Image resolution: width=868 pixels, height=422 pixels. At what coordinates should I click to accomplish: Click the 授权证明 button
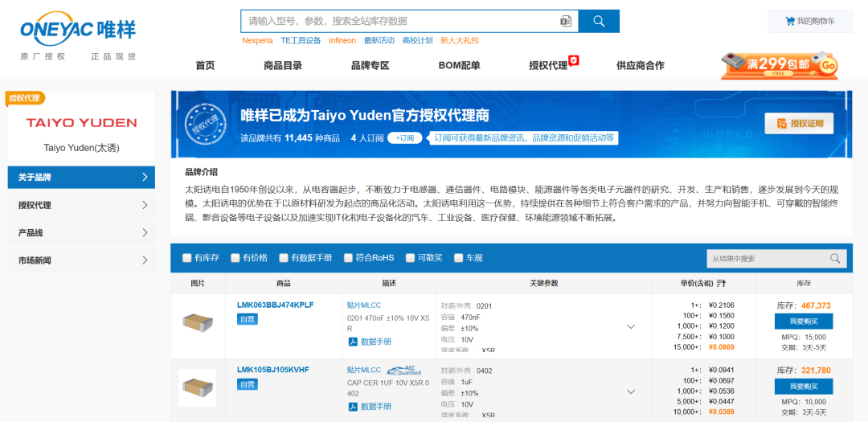pos(799,124)
